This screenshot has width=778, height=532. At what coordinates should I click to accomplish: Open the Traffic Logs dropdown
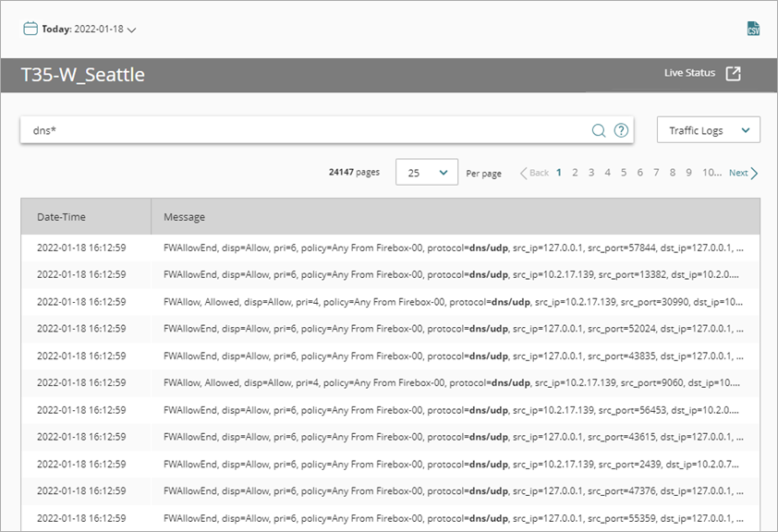tap(708, 130)
